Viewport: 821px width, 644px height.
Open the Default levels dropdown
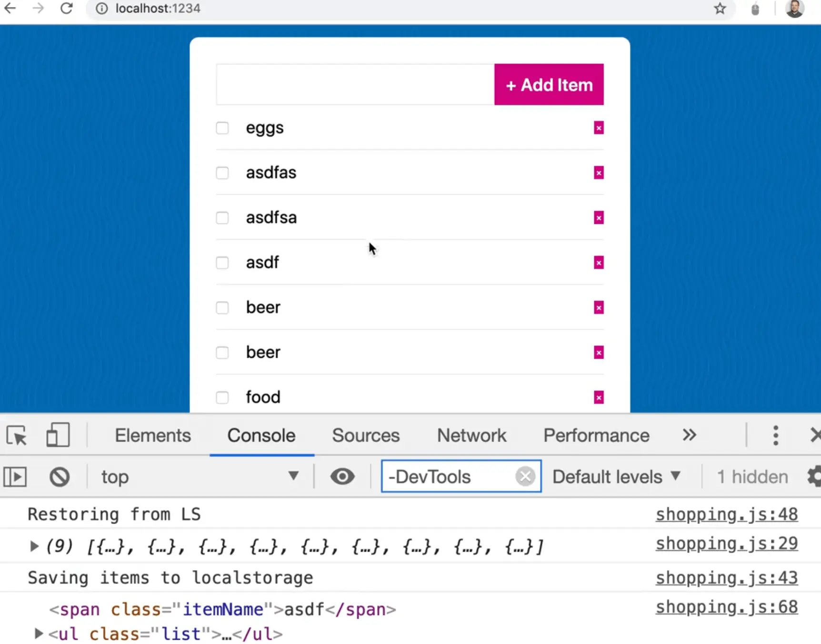[x=616, y=477]
